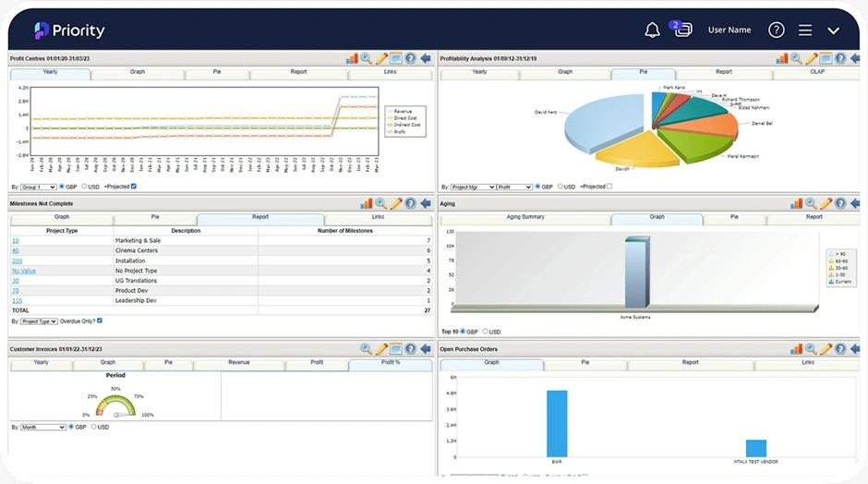The width and height of the screenshot is (868, 484).
Task: Click the Profit % gauge in Customer Invoices
Action: point(115,405)
